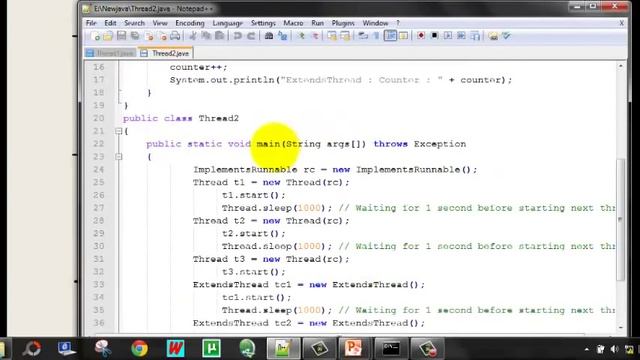Click Run Macro Multiple Times icon
The width and height of the screenshot is (640, 360).
tap(461, 36)
